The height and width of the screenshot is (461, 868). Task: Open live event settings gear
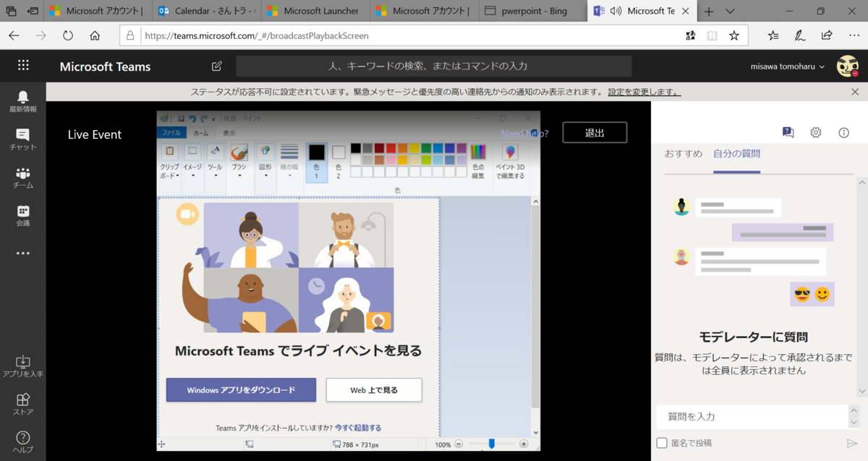[816, 132]
